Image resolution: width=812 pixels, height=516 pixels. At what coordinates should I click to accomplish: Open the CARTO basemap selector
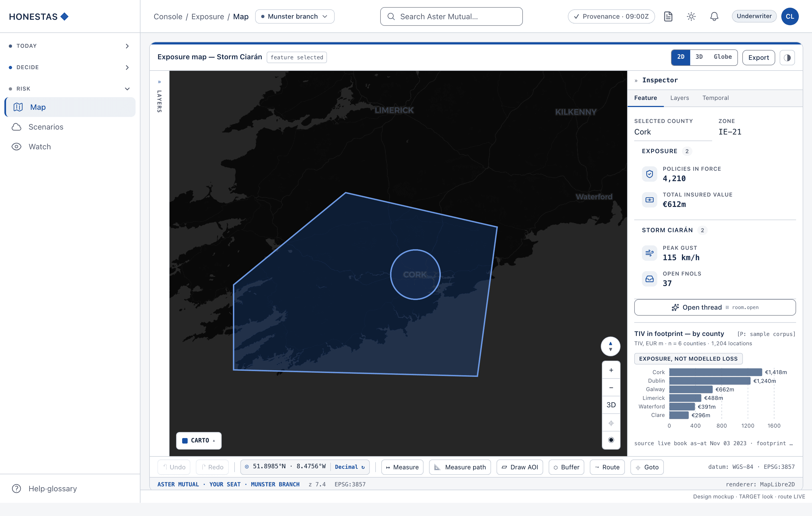(199, 441)
